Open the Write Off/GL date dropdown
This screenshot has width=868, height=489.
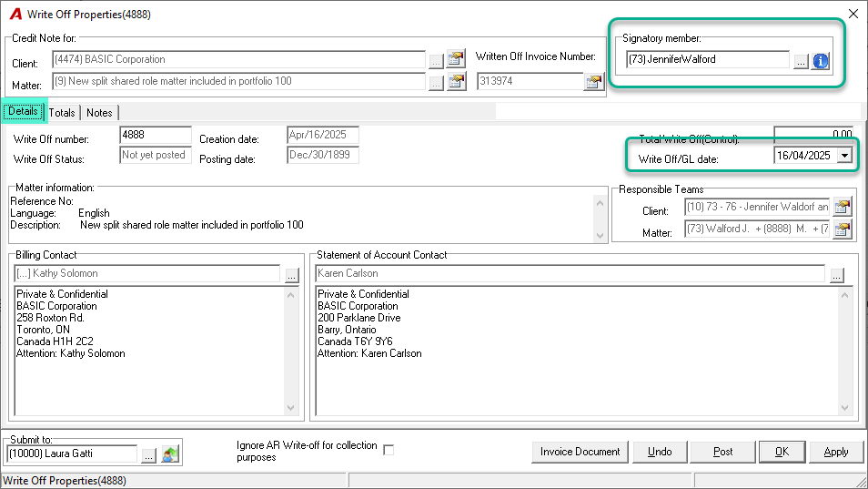844,156
